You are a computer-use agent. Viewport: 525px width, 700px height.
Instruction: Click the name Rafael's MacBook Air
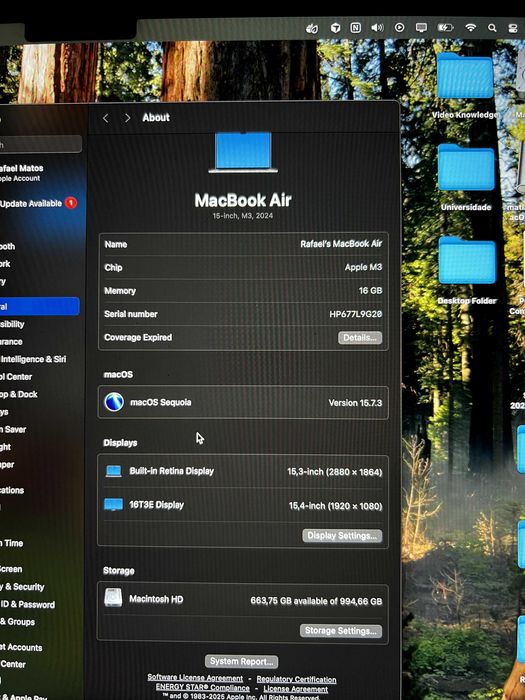[x=341, y=244]
